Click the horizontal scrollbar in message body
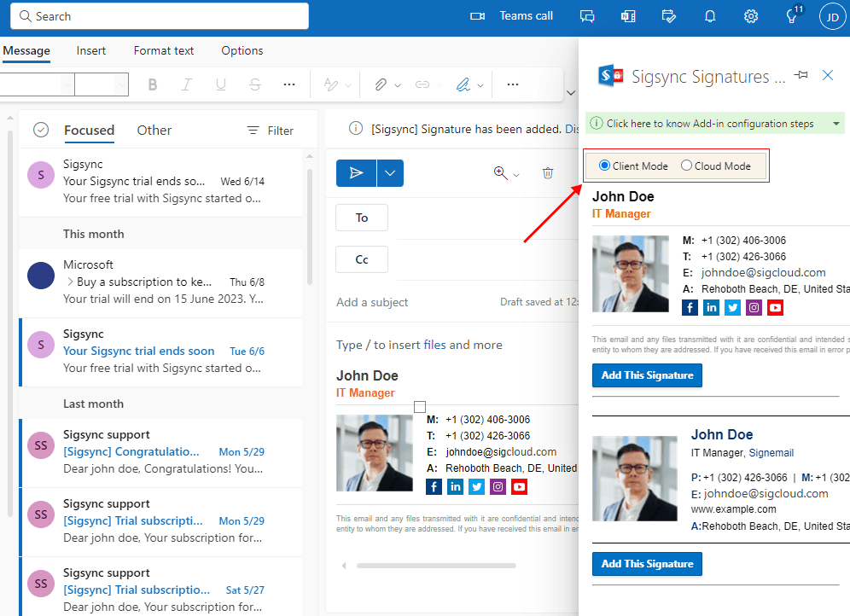 pyautogui.click(x=435, y=566)
